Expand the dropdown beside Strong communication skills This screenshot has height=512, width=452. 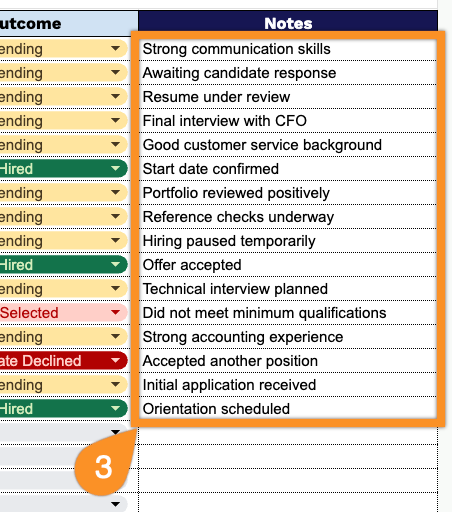point(115,49)
